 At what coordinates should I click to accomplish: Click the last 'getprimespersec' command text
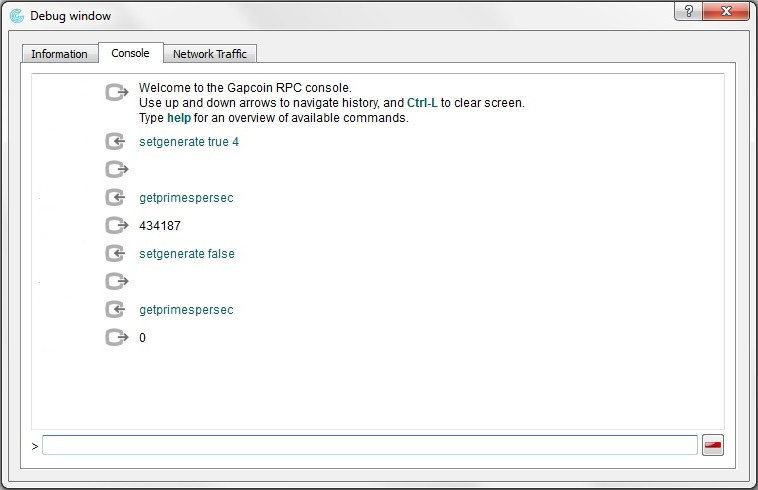click(186, 310)
